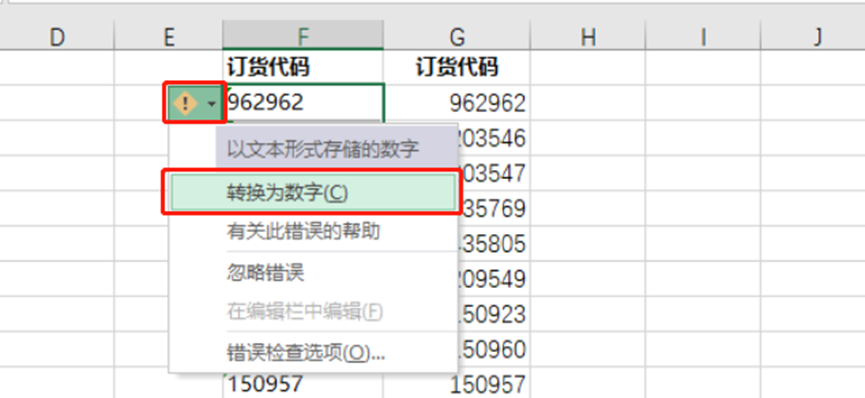The width and height of the screenshot is (865, 398).
Task: Select cell 962962 in column G
Action: (457, 103)
